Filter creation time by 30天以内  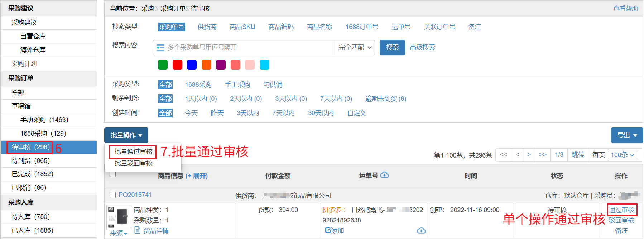(321, 113)
